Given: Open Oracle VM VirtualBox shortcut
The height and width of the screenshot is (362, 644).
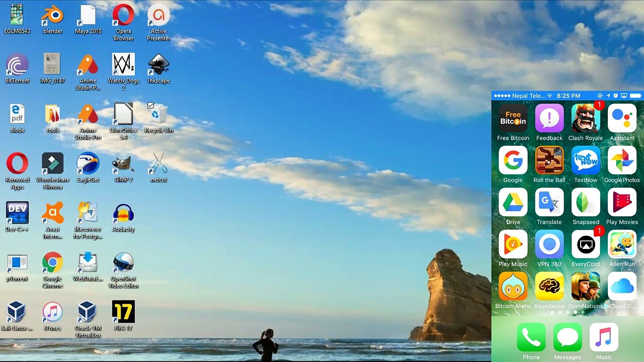Looking at the screenshot, I should [88, 312].
